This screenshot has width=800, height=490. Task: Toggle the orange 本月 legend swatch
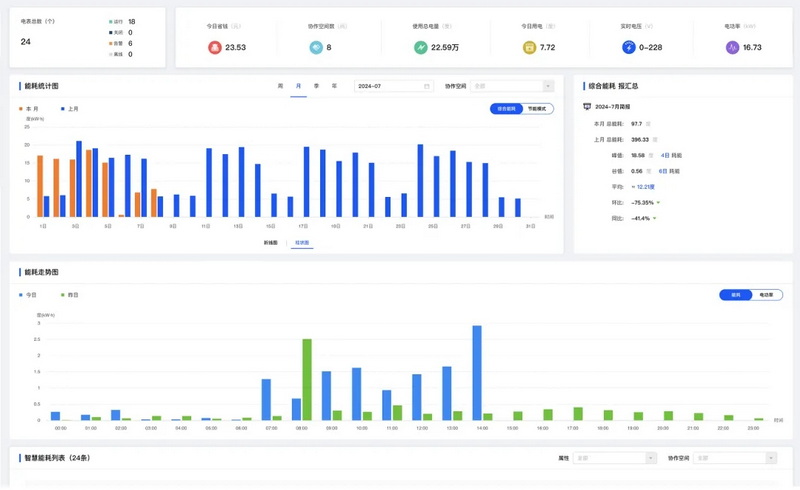(21, 107)
